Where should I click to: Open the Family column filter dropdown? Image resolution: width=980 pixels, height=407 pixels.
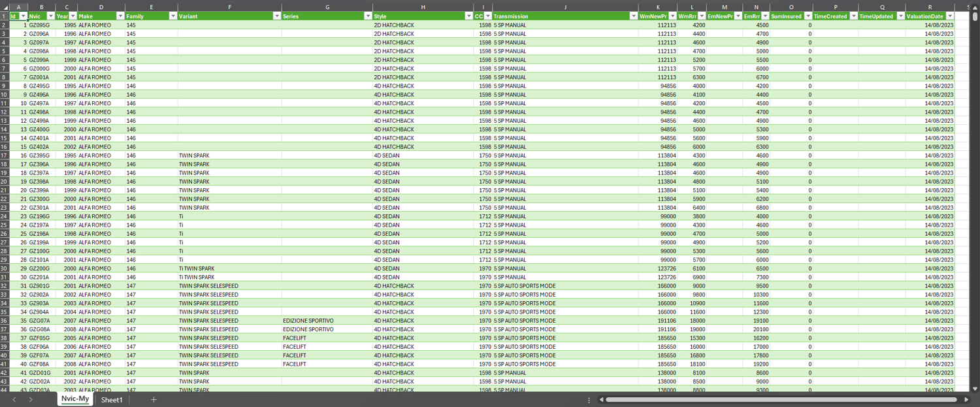[x=172, y=16]
